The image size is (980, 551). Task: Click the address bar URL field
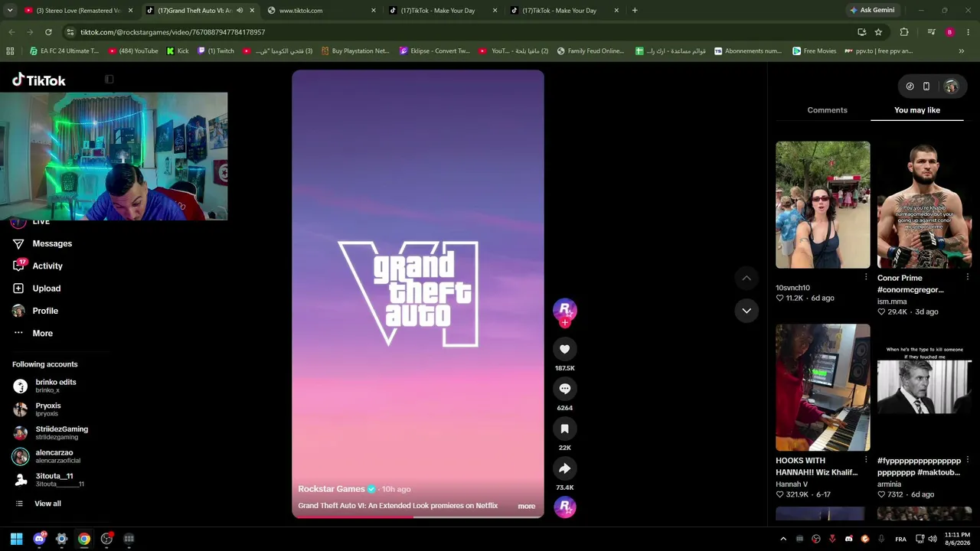[x=459, y=32]
